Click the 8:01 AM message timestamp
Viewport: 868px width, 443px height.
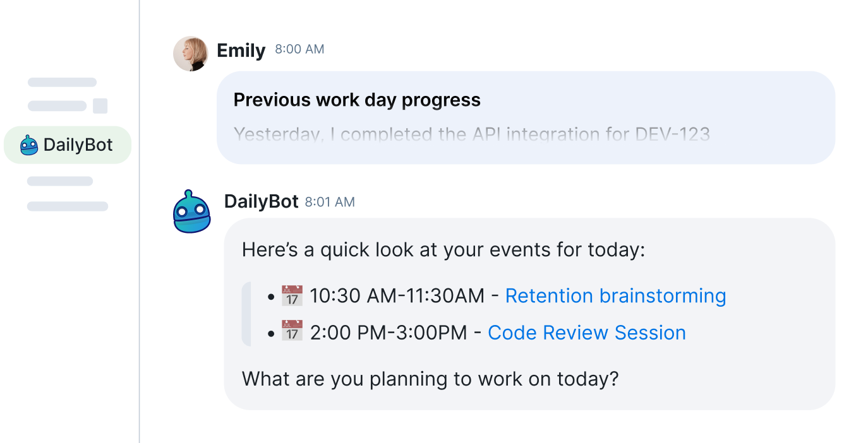point(330,202)
